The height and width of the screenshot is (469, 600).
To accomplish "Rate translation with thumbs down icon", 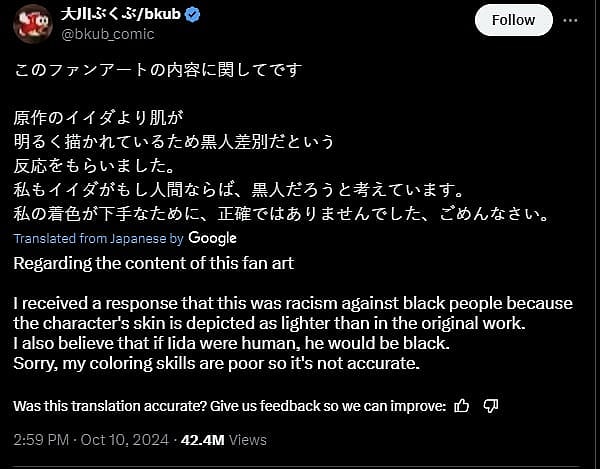I will coord(490,405).
